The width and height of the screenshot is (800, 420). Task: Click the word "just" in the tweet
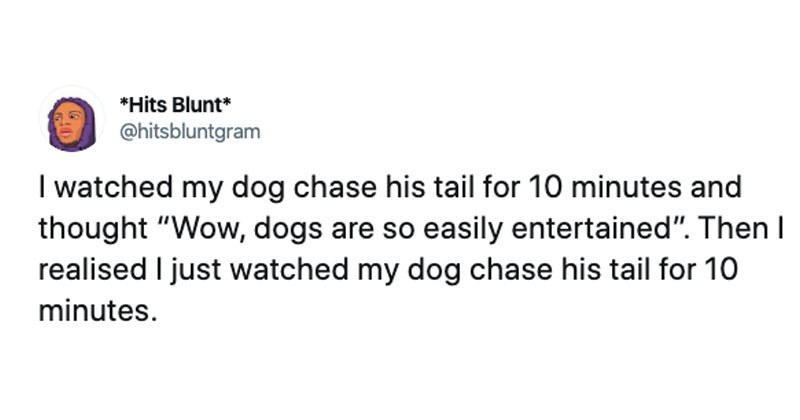(x=196, y=270)
